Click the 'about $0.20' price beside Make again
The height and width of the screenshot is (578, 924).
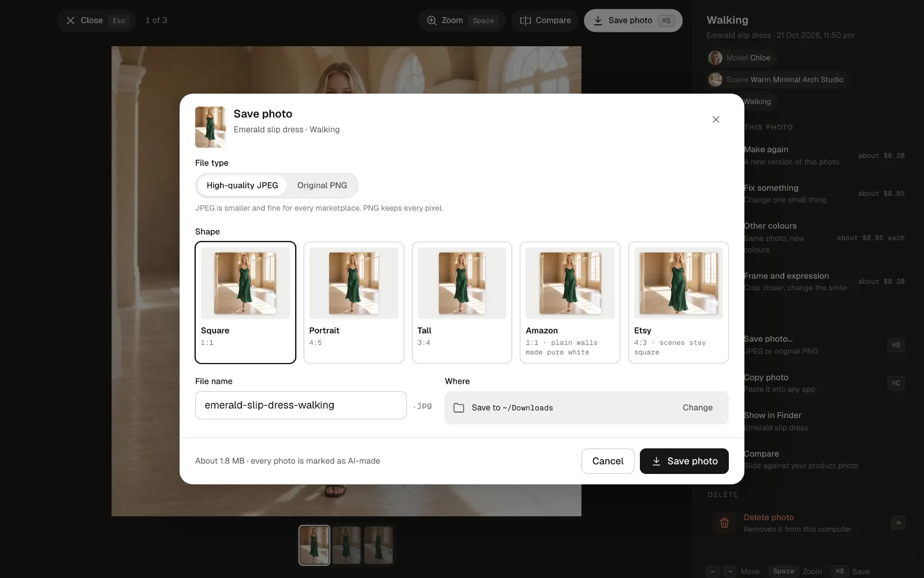(881, 155)
